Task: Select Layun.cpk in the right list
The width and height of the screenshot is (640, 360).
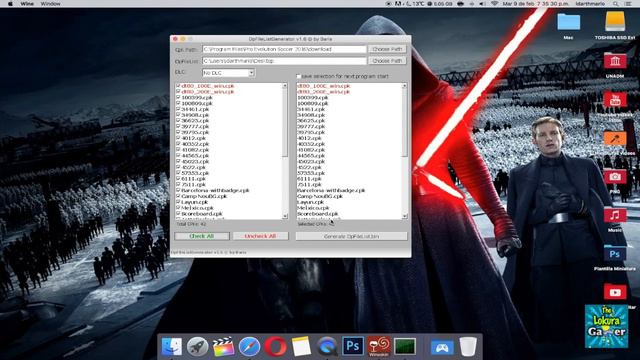Action: tap(310, 202)
